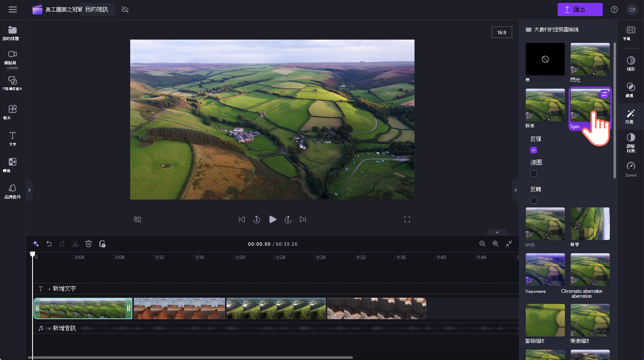Viewport: 644px width, 360px height.
Task: Click the cloud sync disabled icon
Action: pyautogui.click(x=125, y=9)
